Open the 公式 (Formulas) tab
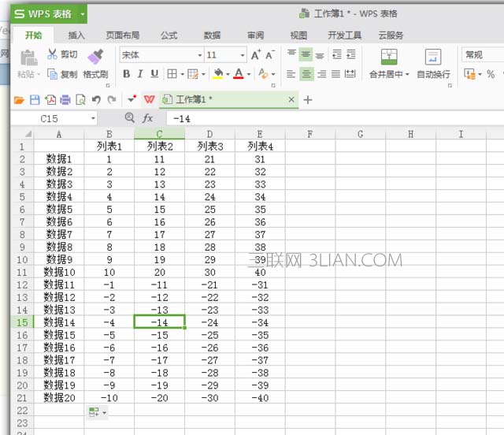This screenshot has height=435, width=504. [169, 35]
